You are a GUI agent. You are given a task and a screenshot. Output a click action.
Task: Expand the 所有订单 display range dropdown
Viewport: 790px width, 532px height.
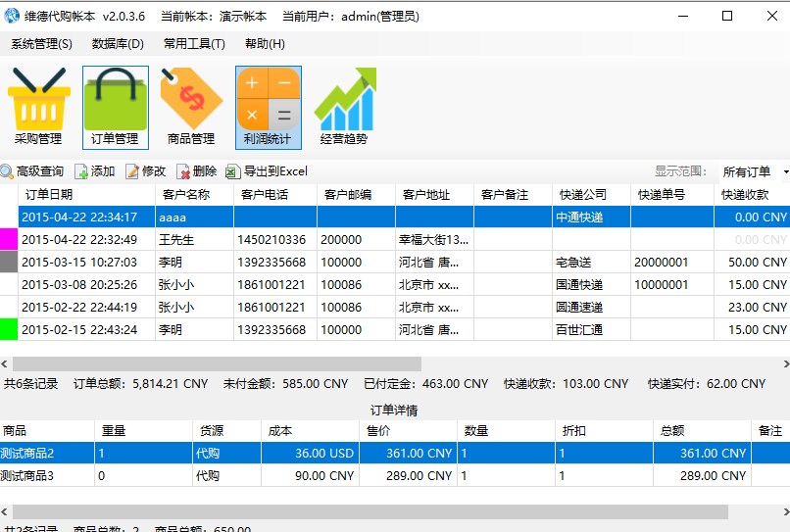753,171
